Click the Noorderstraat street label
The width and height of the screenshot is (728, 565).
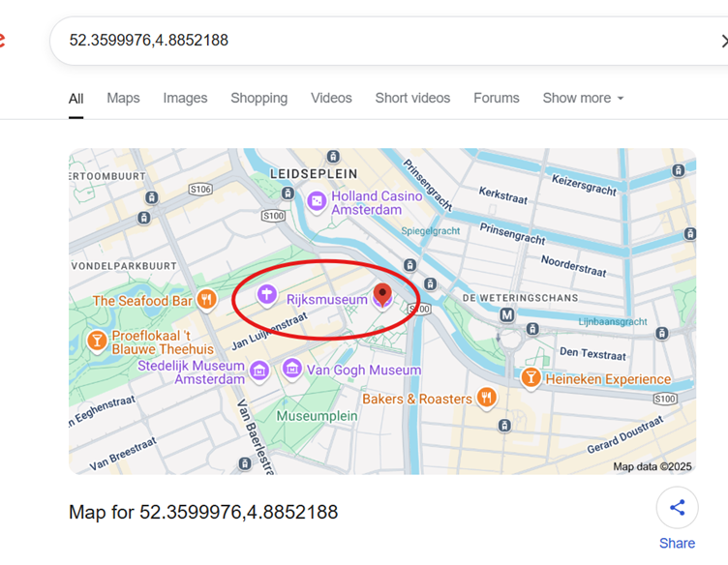pyautogui.click(x=574, y=266)
